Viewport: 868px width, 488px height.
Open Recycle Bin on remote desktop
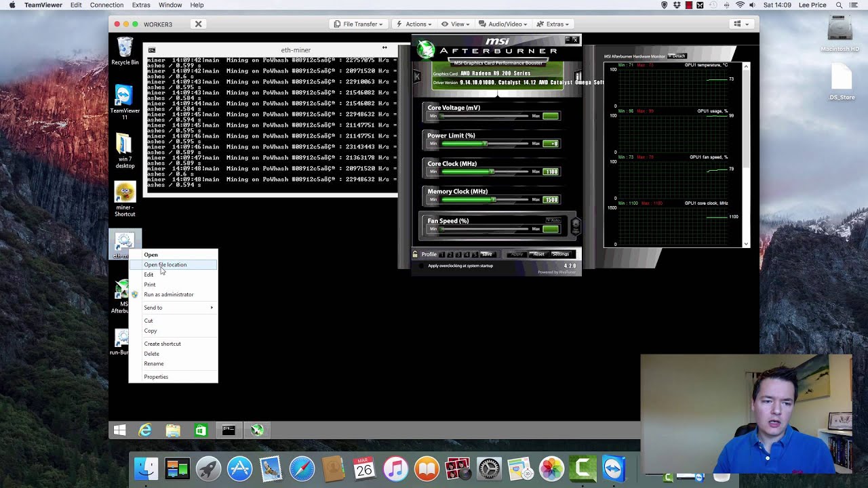[x=125, y=52]
